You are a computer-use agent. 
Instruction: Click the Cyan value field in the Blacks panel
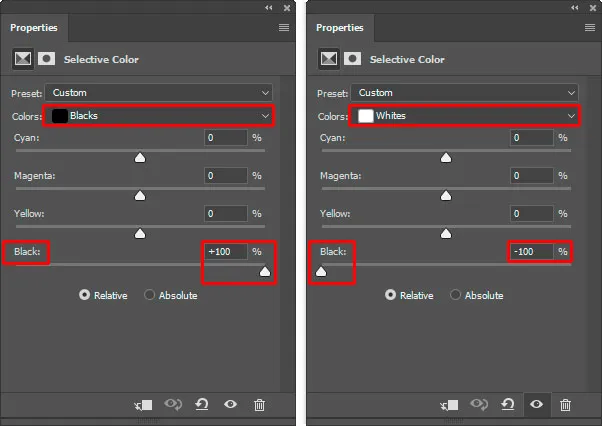226,137
